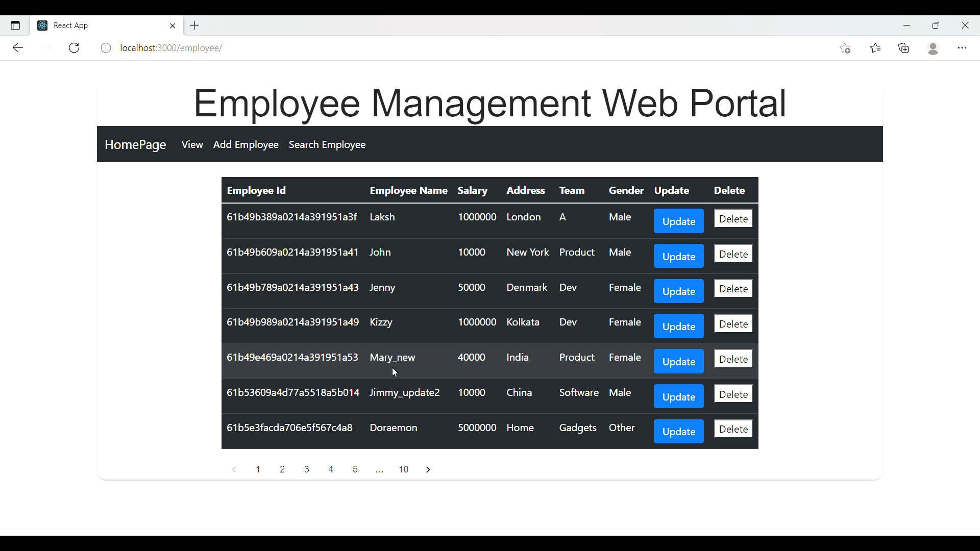
Task: Delete the Doraemon employee record
Action: (x=733, y=429)
